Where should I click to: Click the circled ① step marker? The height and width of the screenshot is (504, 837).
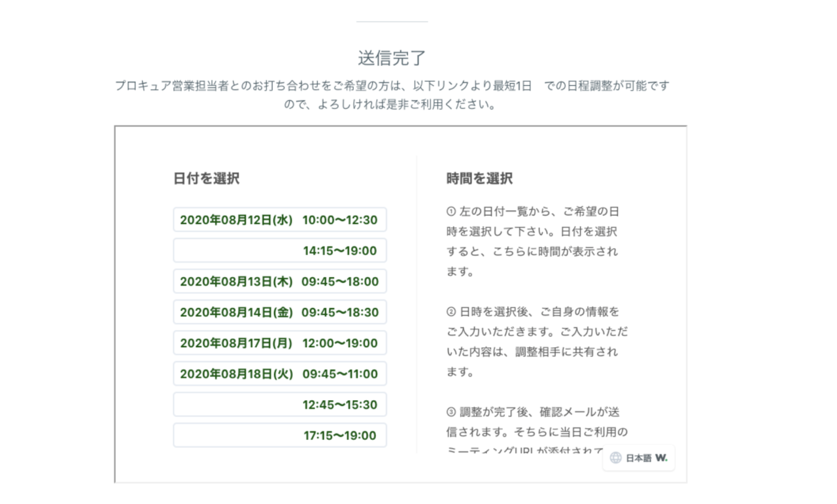click(451, 212)
